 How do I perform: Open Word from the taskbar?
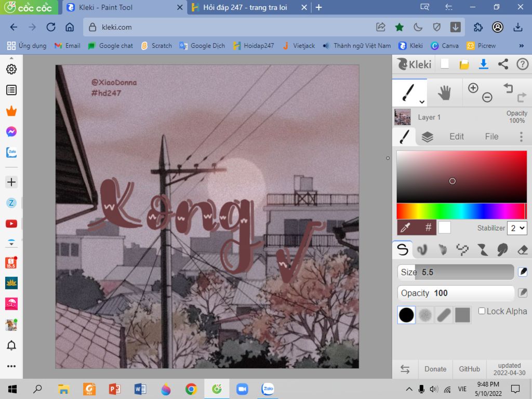click(140, 389)
